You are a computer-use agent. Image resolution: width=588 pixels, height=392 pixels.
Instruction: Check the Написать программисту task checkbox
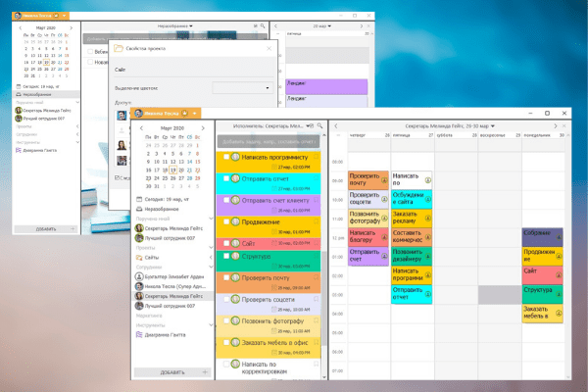pyautogui.click(x=225, y=157)
